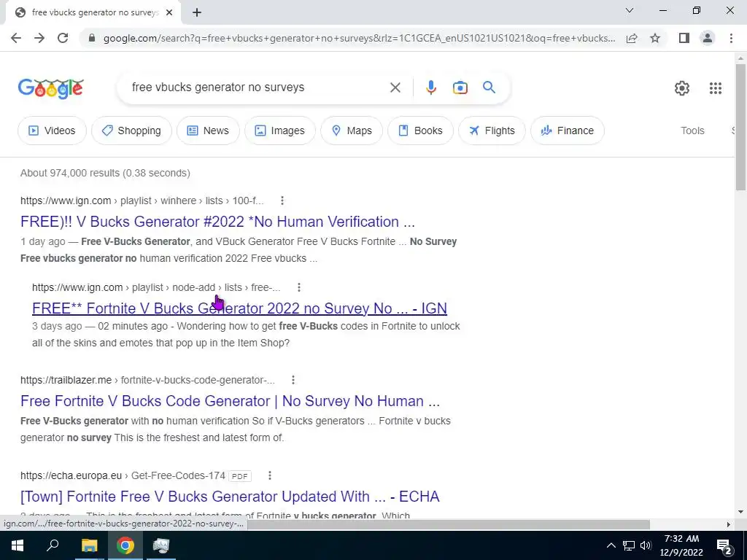This screenshot has width=747, height=560.
Task: Switch to Flights results
Action: (492, 131)
